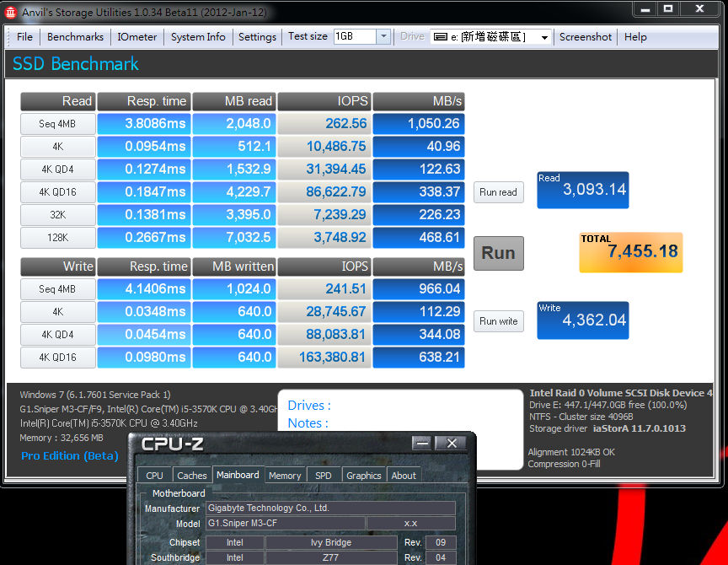The height and width of the screenshot is (565, 728).
Task: Maximize the Anvil's Storage Utilities window
Action: tap(668, 8)
